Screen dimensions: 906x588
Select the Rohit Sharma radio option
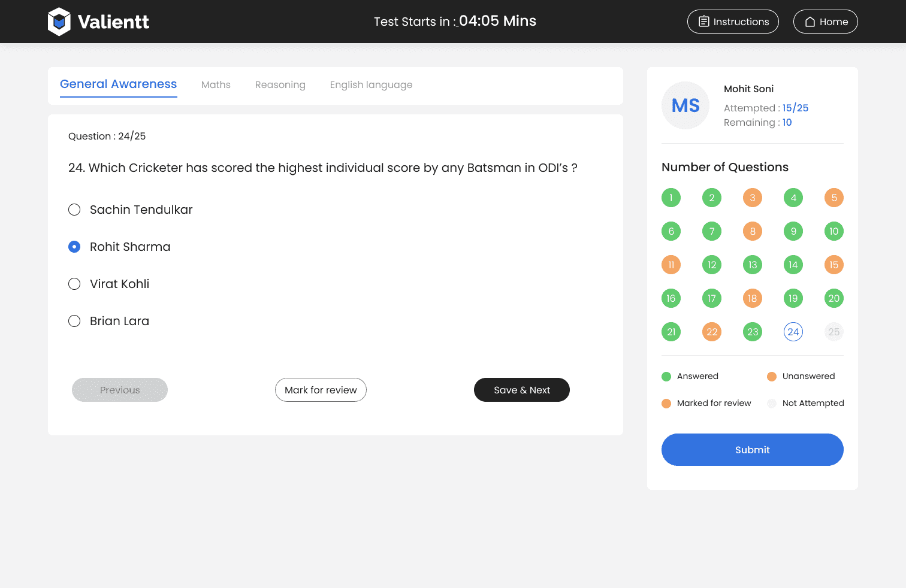[x=74, y=247]
